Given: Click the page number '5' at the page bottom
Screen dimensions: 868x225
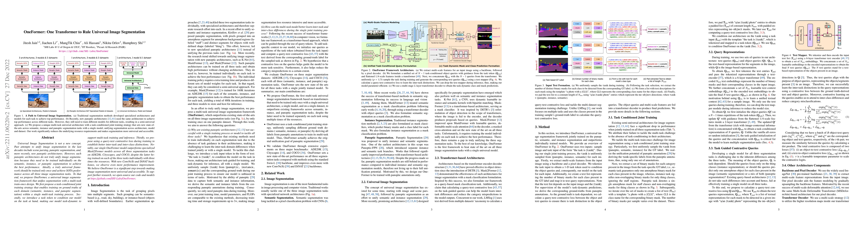Looking at the screenshot, I should point(778,209).
